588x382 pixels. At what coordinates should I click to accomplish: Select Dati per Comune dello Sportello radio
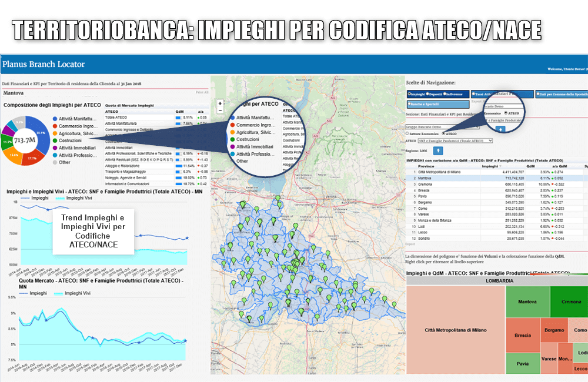538,94
